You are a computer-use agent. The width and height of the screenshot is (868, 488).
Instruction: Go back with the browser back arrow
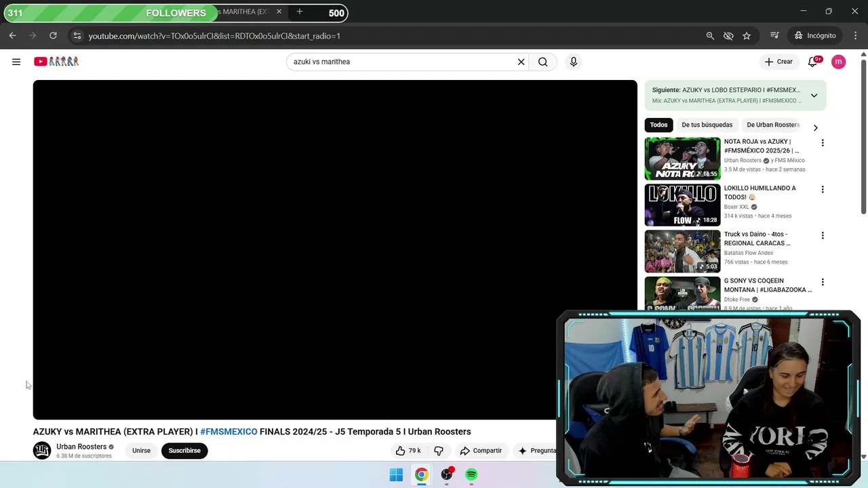point(12,35)
